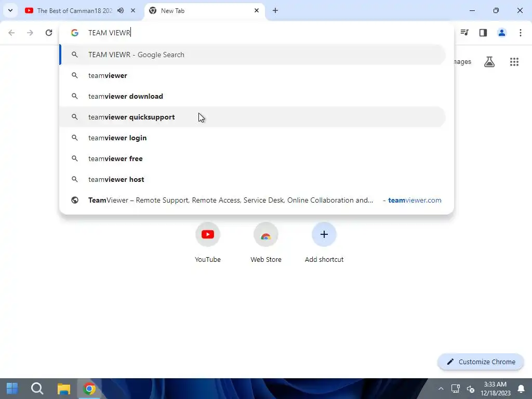Close the New Tab tab
532x399 pixels.
257,10
